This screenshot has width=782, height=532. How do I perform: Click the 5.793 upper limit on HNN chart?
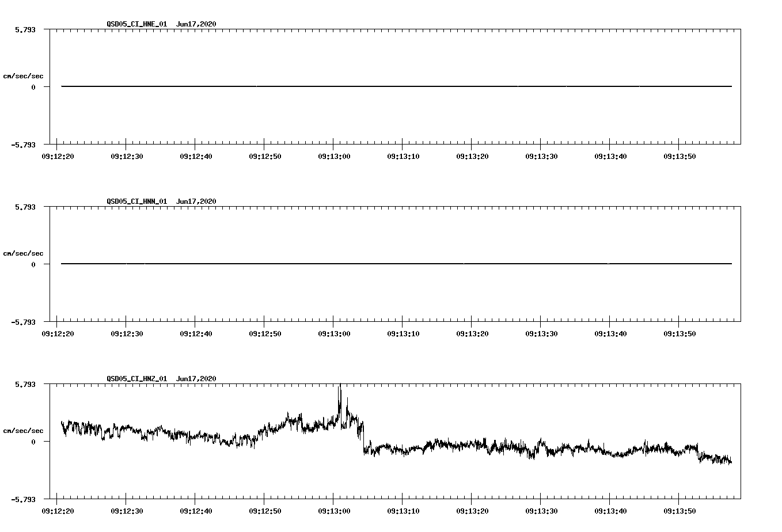(x=25, y=207)
